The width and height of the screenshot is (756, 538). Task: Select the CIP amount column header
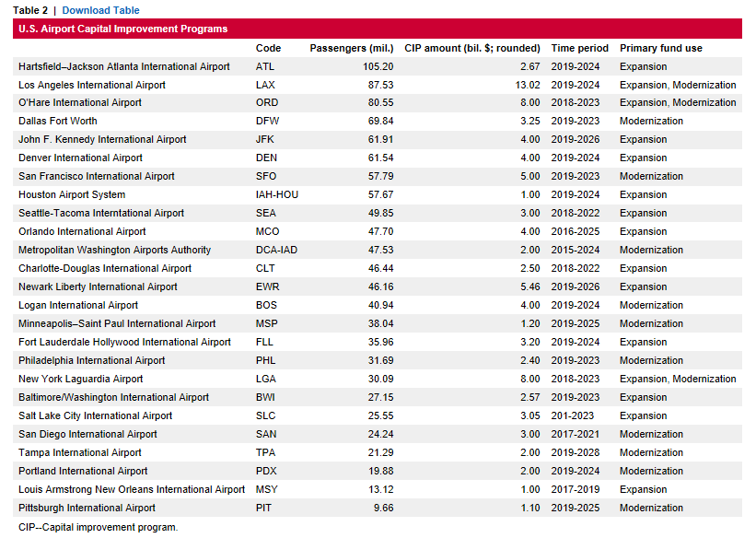472,48
